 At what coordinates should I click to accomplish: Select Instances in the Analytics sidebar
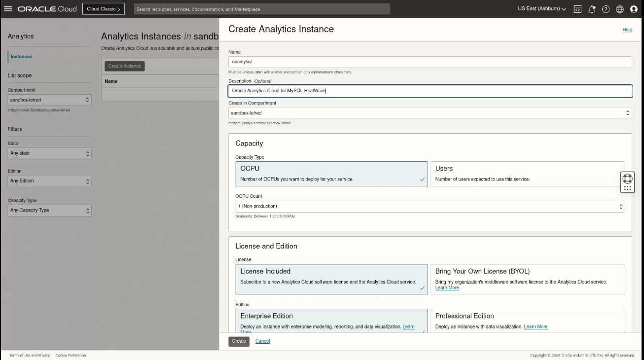tap(21, 57)
